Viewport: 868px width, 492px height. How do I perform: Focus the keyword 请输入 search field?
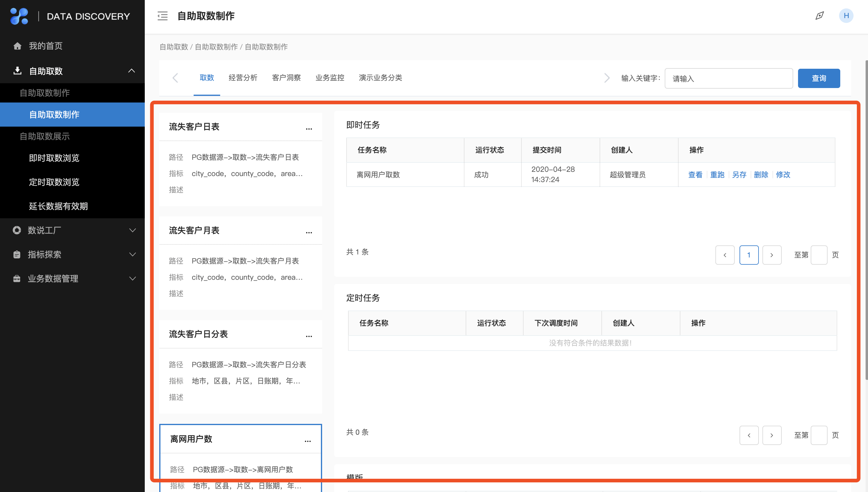[x=729, y=78]
